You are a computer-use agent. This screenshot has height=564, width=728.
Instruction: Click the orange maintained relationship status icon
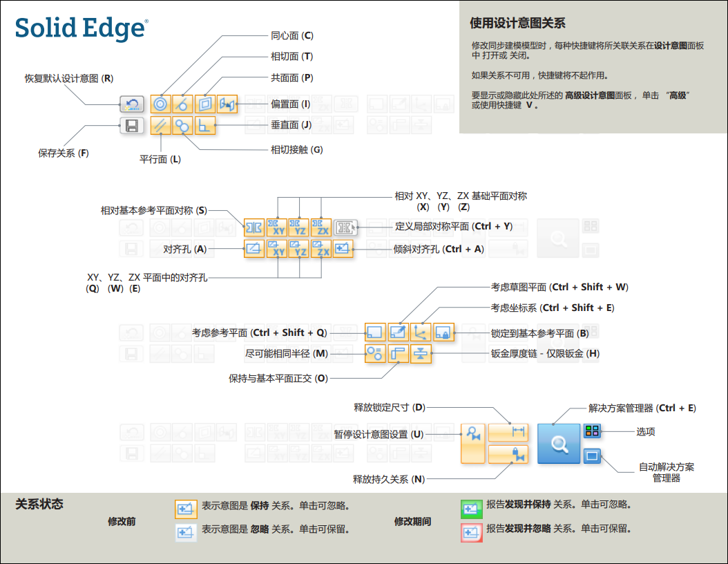pyautogui.click(x=186, y=509)
